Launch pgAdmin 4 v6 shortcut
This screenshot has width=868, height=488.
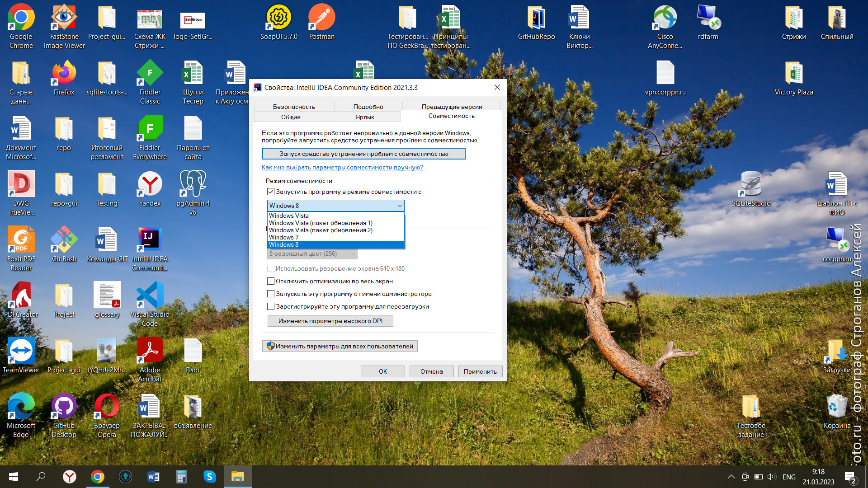coord(193,193)
